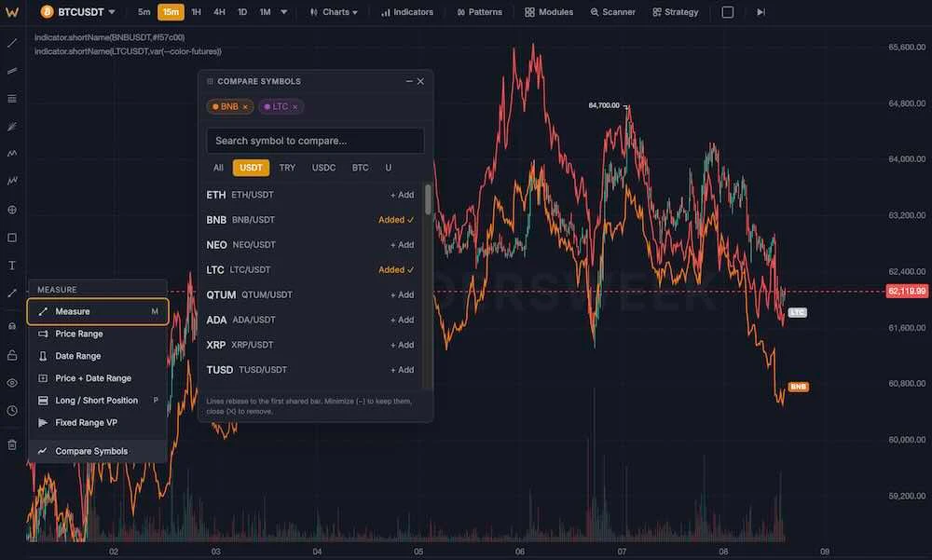Select the crosshair circle tool
Viewport: 932px width, 560px height.
[12, 210]
